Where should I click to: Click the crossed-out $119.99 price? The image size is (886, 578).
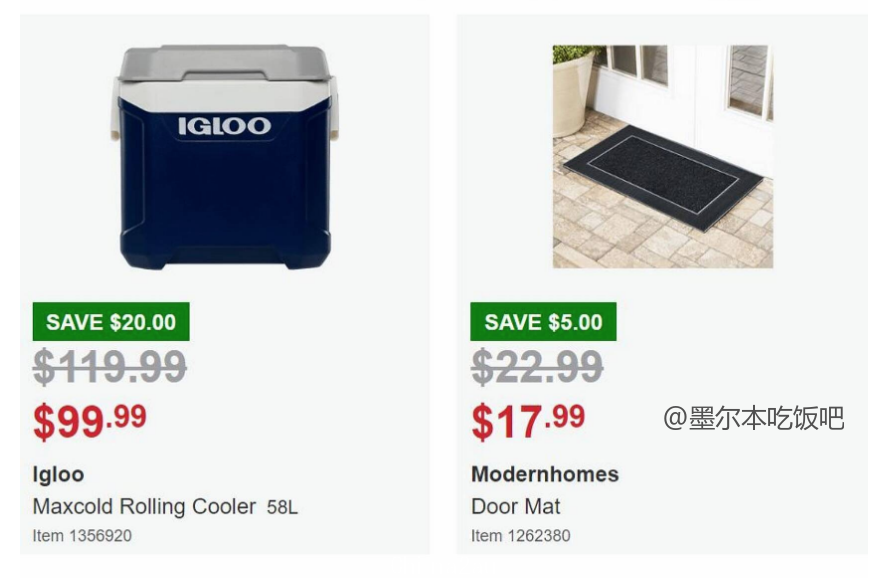point(110,367)
